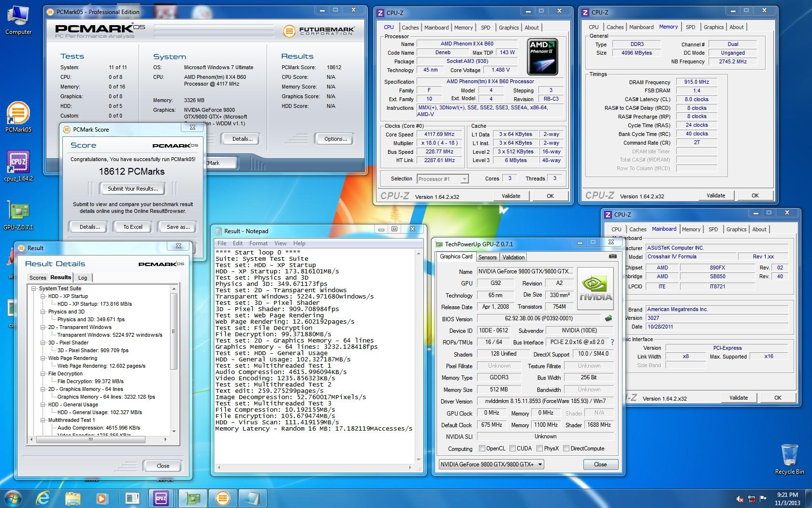Click OK in the CPU-Z Mainboard window

click(x=777, y=398)
